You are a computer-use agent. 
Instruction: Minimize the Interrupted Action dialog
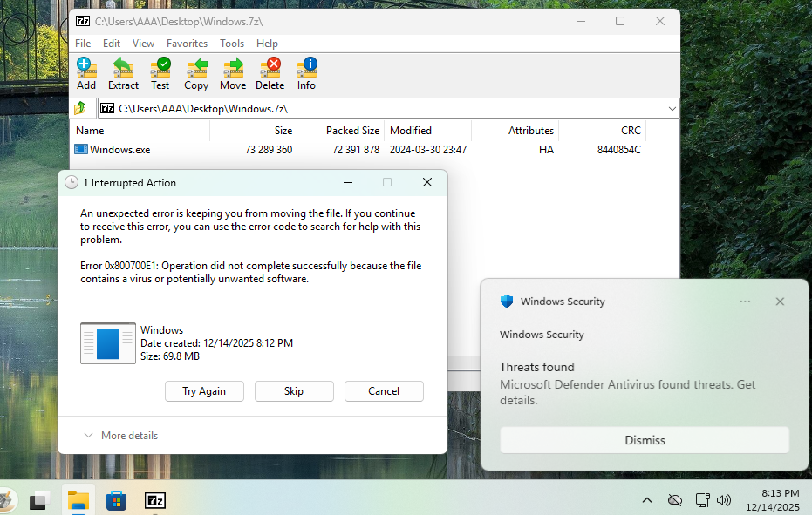tap(348, 182)
